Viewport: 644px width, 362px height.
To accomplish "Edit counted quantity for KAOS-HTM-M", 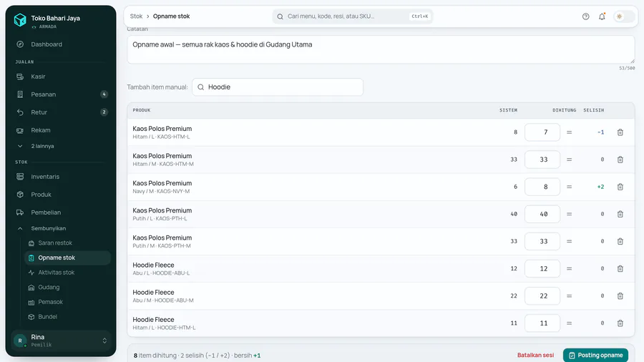I will [x=542, y=160].
